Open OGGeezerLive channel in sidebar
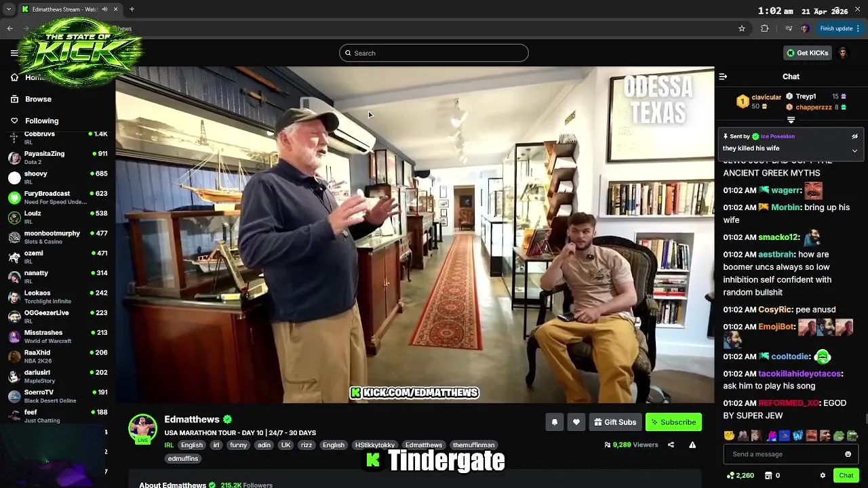 pyautogui.click(x=58, y=317)
